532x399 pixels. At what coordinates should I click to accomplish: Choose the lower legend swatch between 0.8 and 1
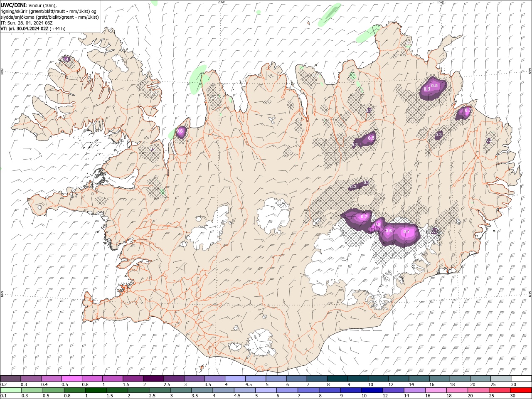point(74,390)
